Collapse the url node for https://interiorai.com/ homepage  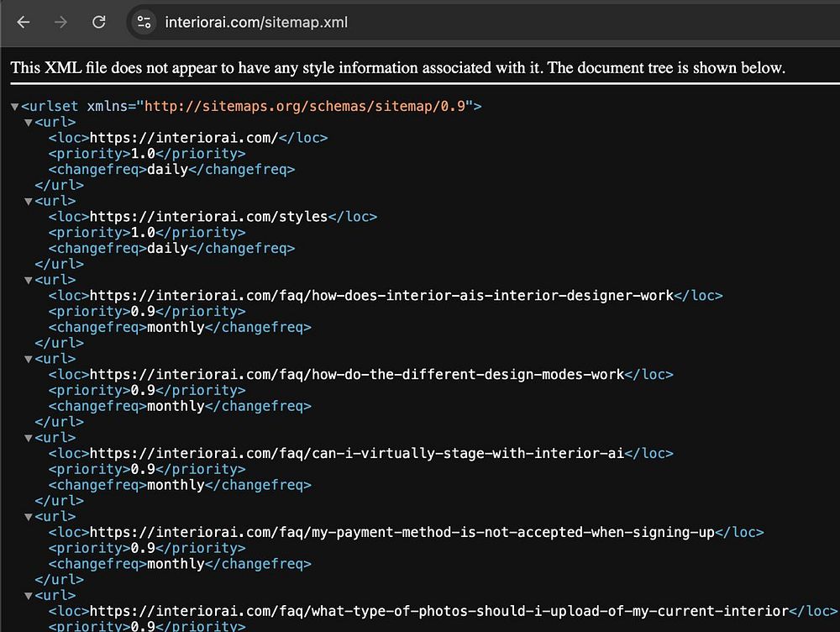29,123
